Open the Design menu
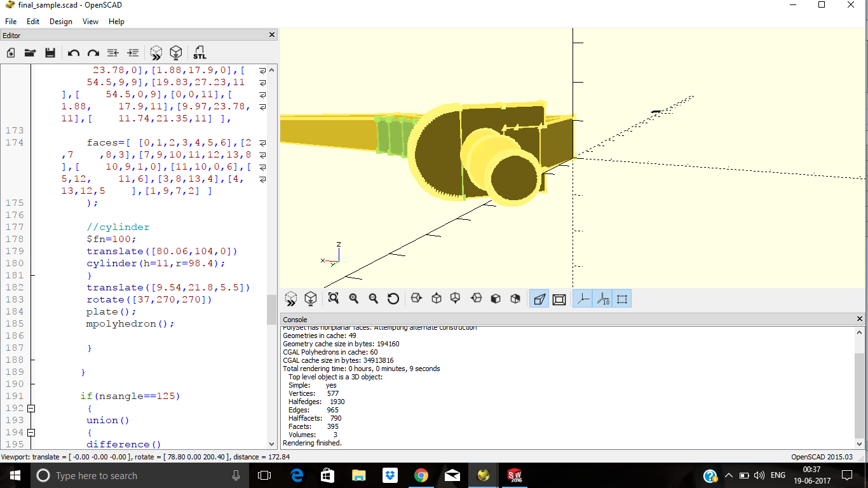The image size is (868, 488). tap(60, 21)
